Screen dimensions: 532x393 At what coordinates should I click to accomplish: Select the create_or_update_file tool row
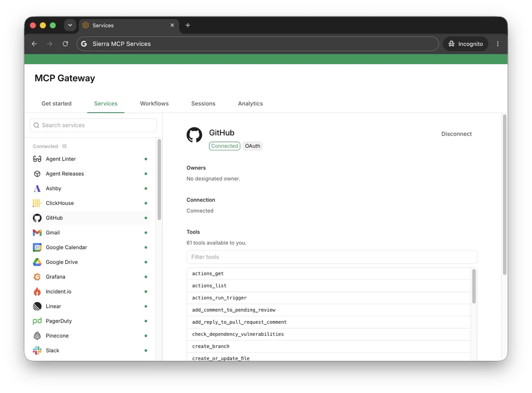(329, 358)
